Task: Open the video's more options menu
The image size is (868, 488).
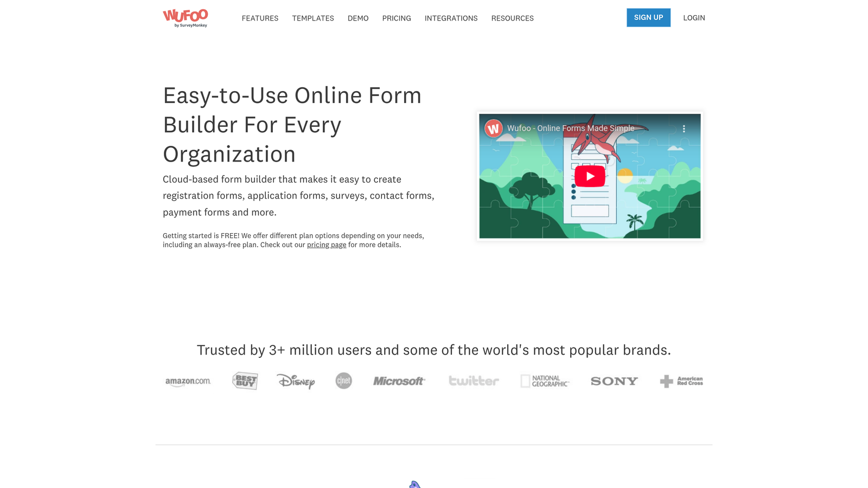Action: click(x=685, y=128)
